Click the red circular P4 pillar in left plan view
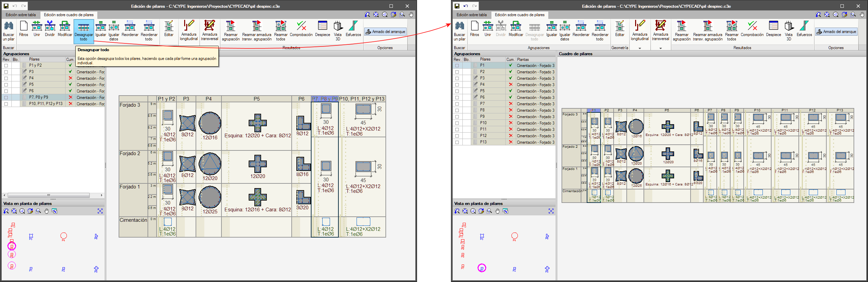The height and width of the screenshot is (282, 868). (x=64, y=236)
